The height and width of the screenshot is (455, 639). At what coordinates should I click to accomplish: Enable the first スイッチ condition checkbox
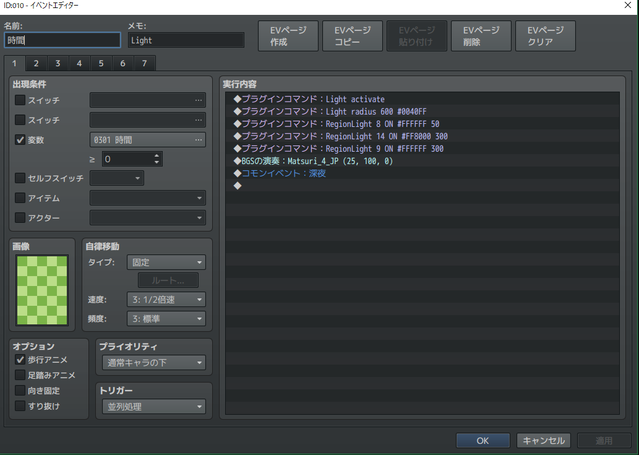click(x=20, y=100)
